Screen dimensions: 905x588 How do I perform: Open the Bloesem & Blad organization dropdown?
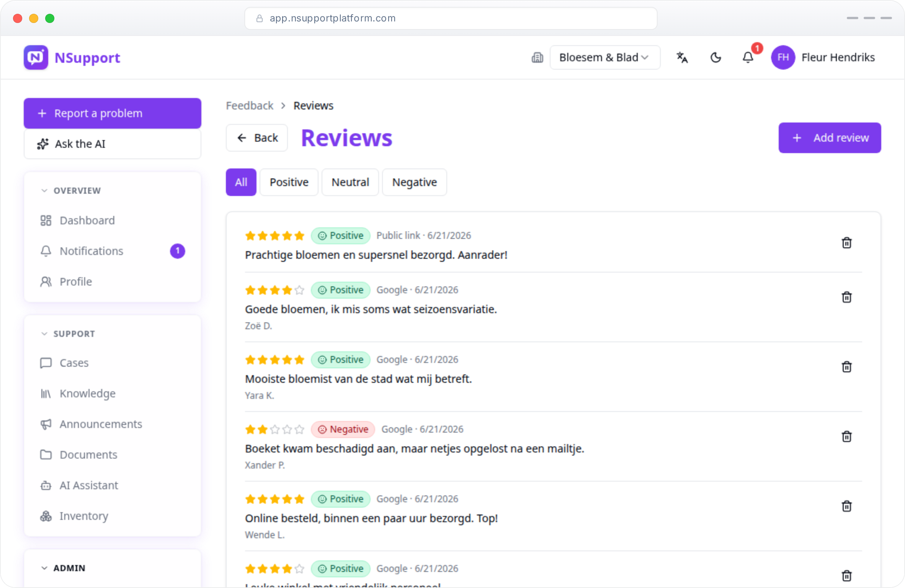tap(605, 57)
